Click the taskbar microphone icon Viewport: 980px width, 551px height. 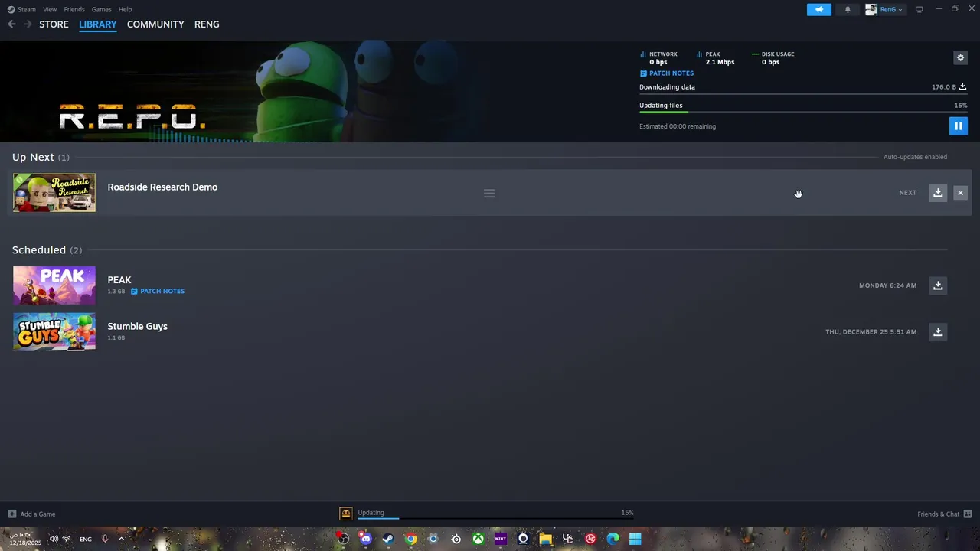105,539
